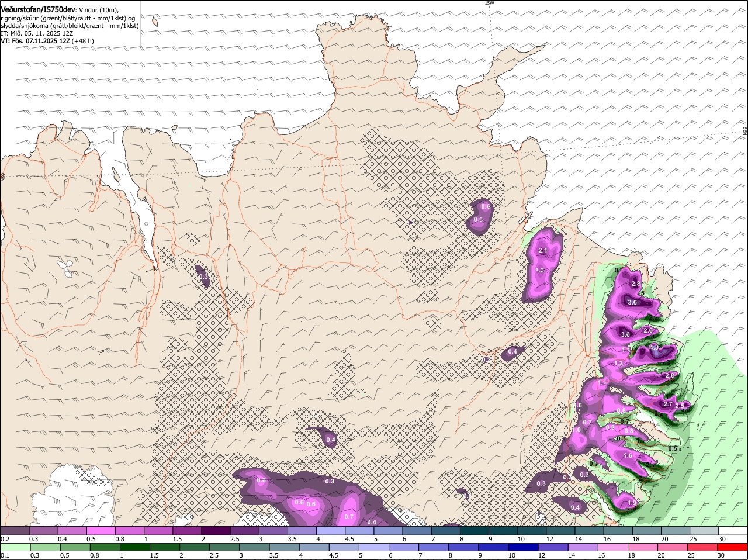Image resolution: width=748 pixels, height=560 pixels.
Task: Click the 1.9 value label on the map
Action: click(x=632, y=503)
